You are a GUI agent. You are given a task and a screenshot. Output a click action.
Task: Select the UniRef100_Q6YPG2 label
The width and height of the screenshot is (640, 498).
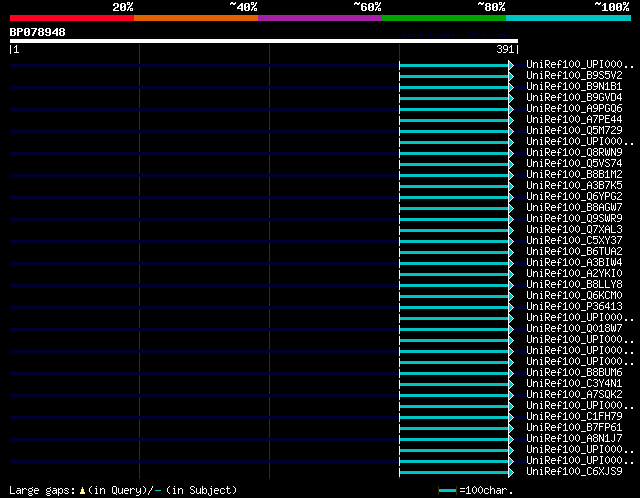click(574, 197)
